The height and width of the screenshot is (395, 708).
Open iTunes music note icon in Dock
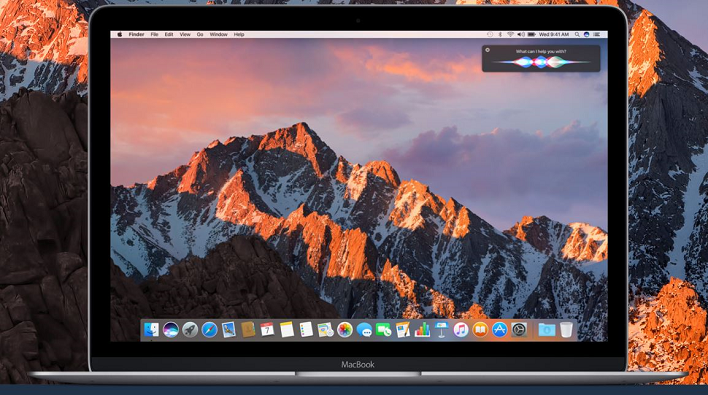pyautogui.click(x=461, y=330)
